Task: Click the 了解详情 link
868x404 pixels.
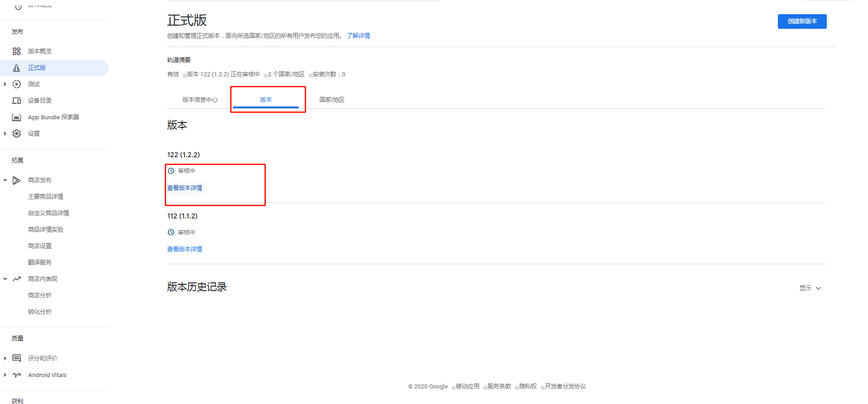Action: coord(358,36)
